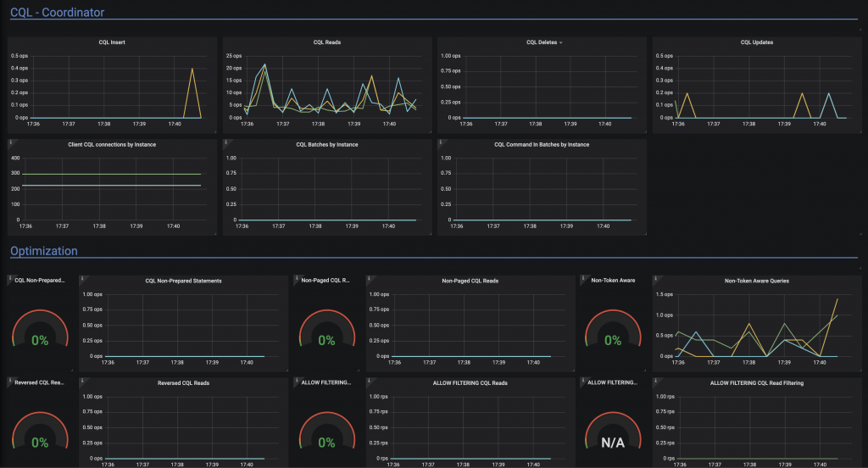The width and height of the screenshot is (868, 468).
Task: Open info icon on Non-Paged CQL Reads graph
Action: click(x=369, y=278)
